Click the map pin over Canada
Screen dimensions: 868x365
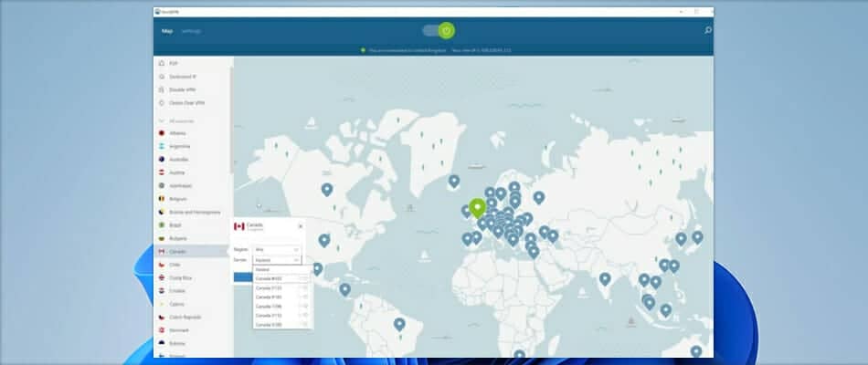327,190
